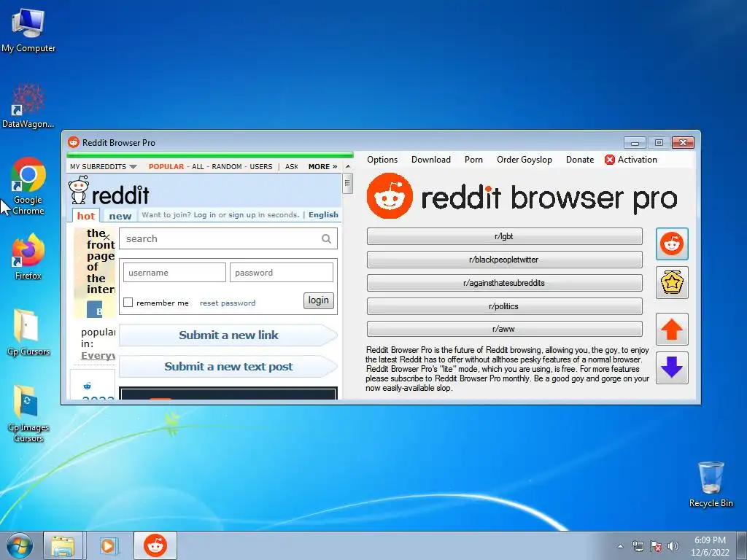Screen dimensions: 747x560
Task: Click into the username field
Action: coord(174,273)
